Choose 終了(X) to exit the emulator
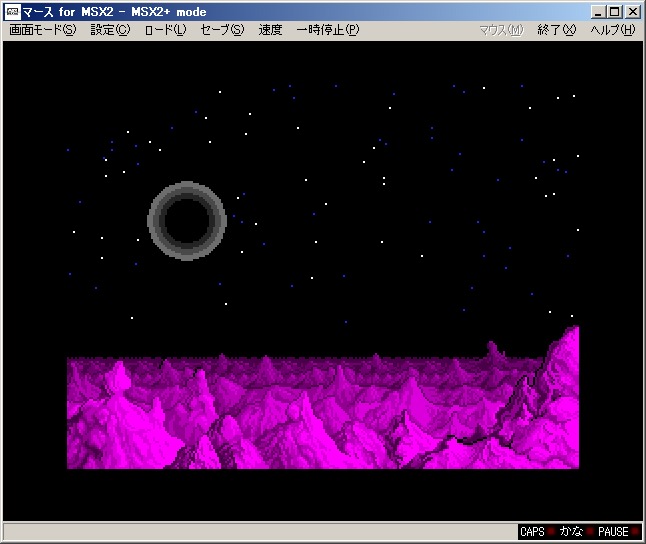Image resolution: width=646 pixels, height=544 pixels. click(x=556, y=30)
